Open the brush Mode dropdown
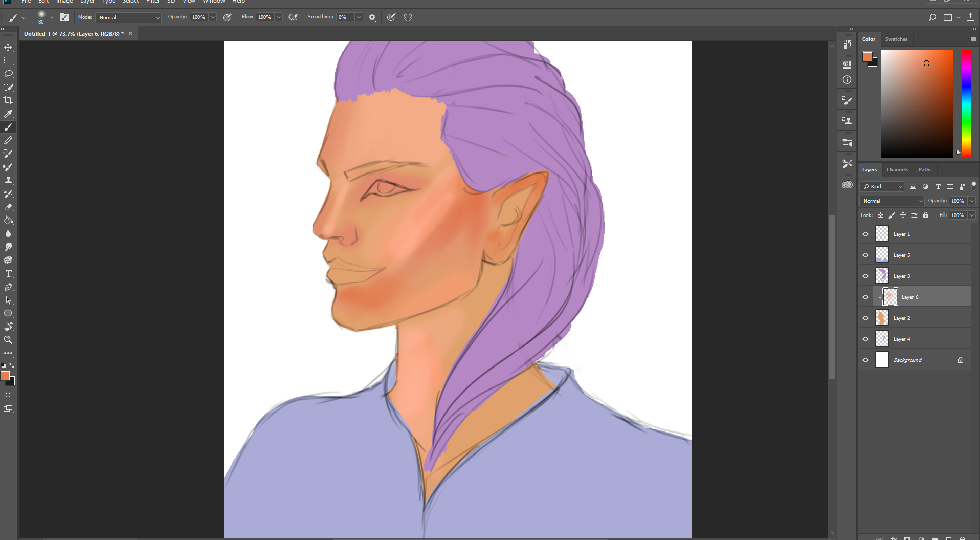Screen dimensions: 980x540 pos(128,17)
